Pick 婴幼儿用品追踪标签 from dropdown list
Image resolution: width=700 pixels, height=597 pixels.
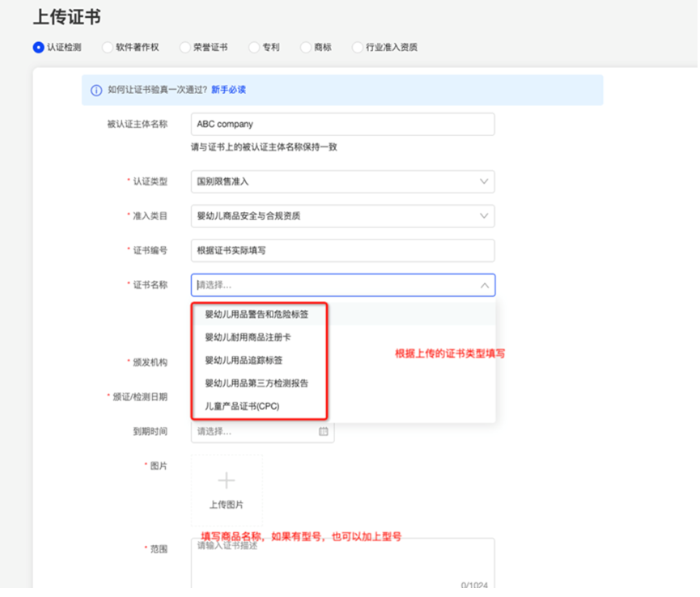(x=244, y=360)
